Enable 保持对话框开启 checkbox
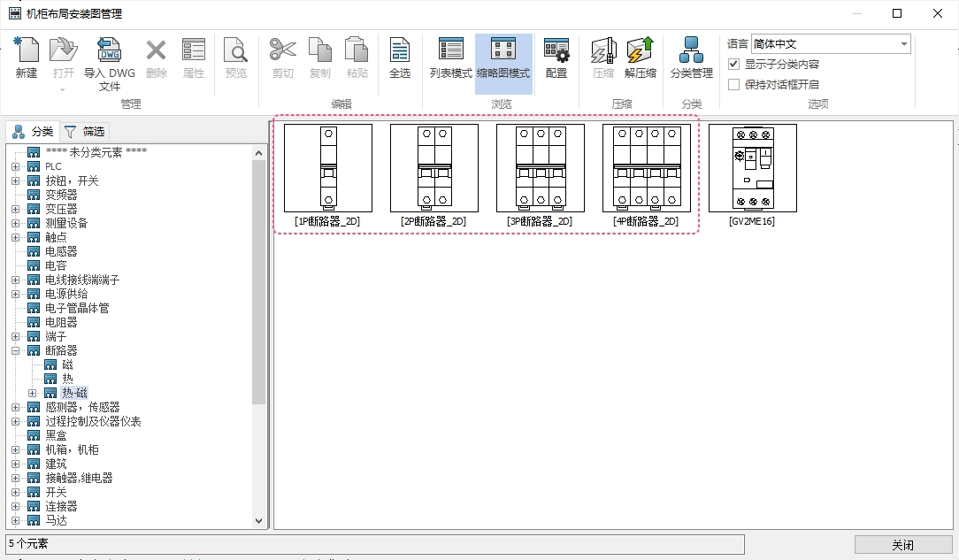This screenshot has width=959, height=560. click(x=733, y=85)
